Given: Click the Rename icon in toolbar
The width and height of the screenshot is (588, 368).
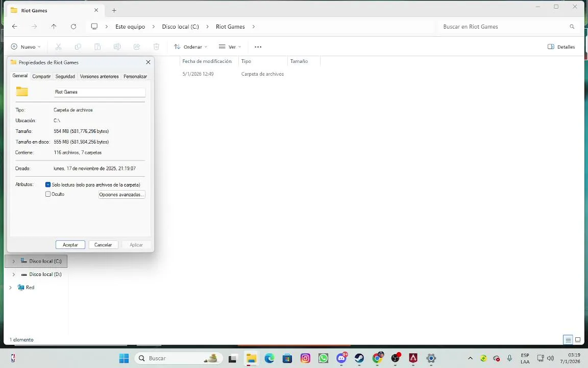Looking at the screenshot, I should [117, 47].
